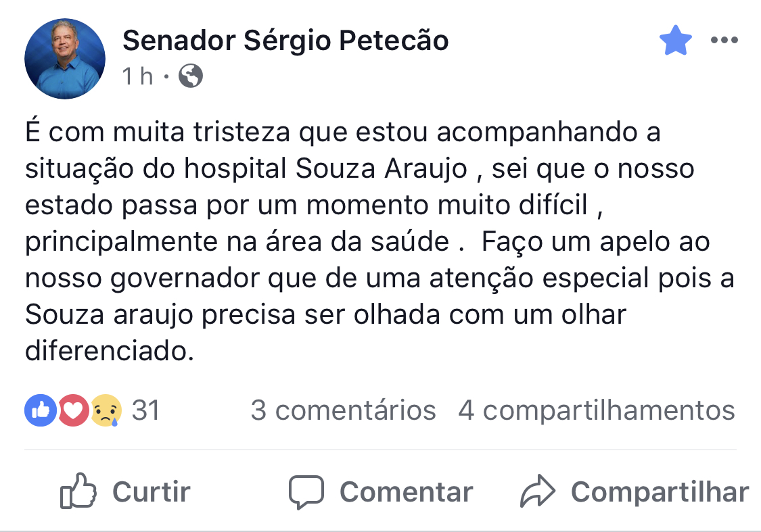Click the word "diferenciado" ending the post

coord(108,352)
